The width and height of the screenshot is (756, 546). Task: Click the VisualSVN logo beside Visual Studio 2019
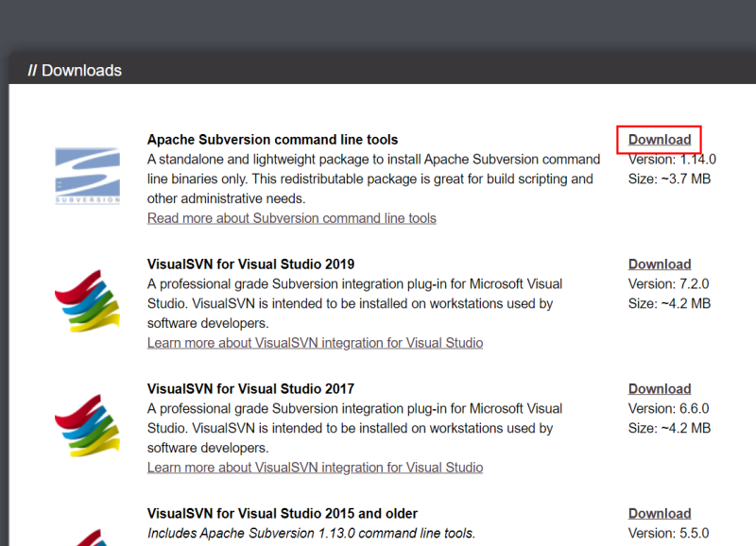(87, 301)
